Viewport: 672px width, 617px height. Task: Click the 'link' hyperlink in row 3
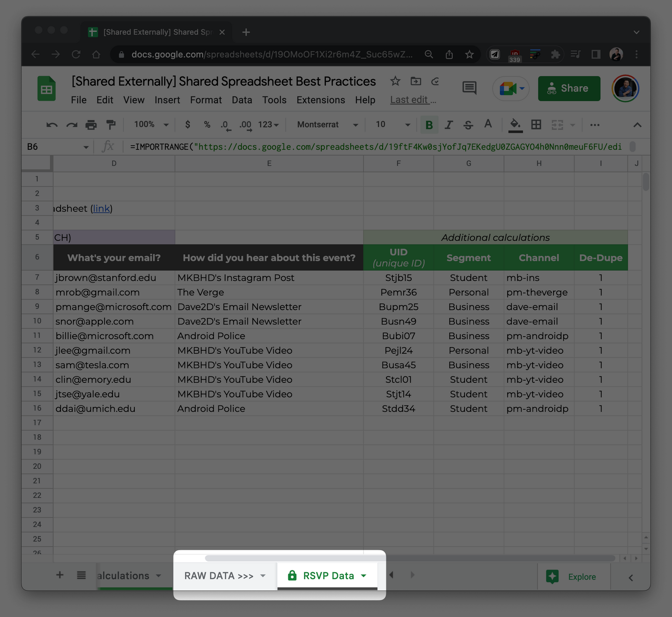(101, 209)
